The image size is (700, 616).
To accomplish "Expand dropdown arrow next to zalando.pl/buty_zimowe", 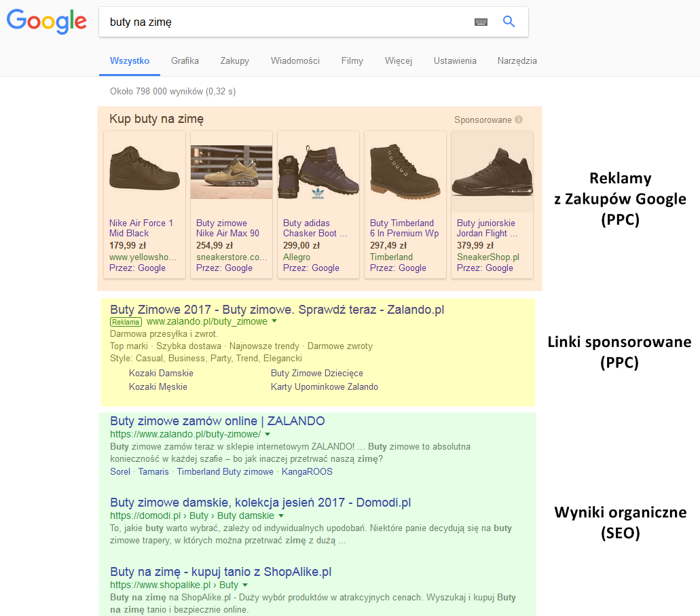I will [274, 321].
